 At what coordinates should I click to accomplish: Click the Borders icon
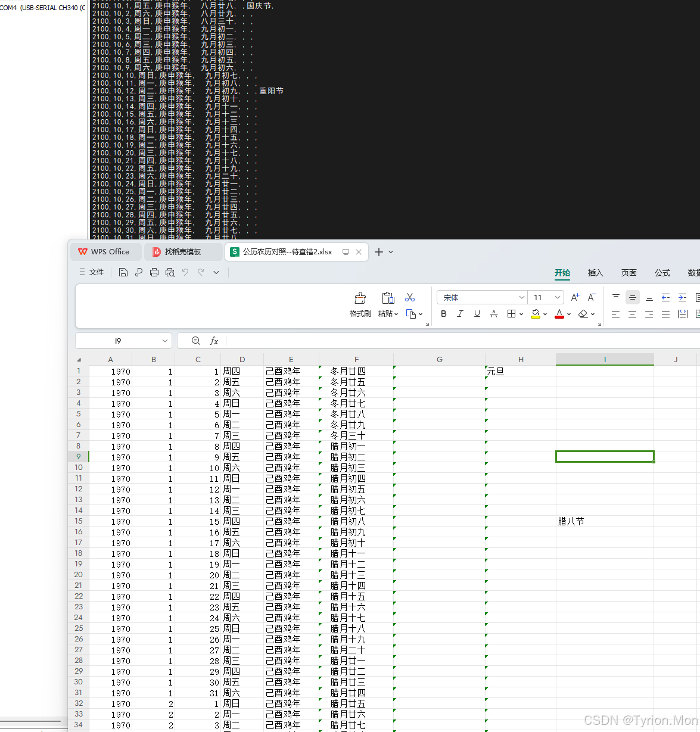pyautogui.click(x=511, y=314)
